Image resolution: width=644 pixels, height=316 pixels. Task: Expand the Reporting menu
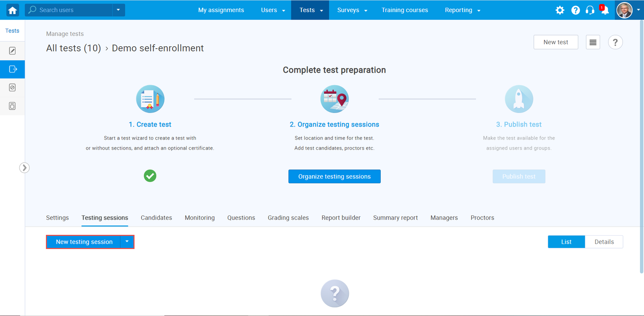462,10
